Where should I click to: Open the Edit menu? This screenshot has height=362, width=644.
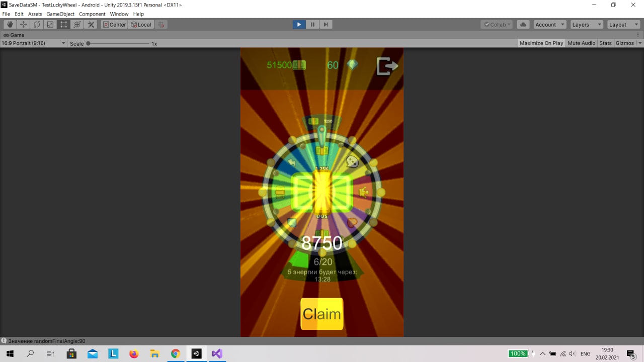coord(19,14)
